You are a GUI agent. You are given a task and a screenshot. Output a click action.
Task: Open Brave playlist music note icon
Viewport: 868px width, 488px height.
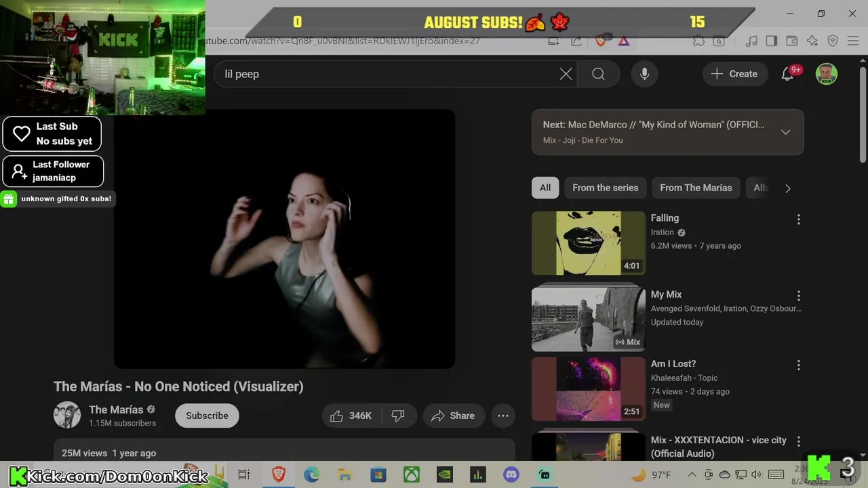pos(751,41)
